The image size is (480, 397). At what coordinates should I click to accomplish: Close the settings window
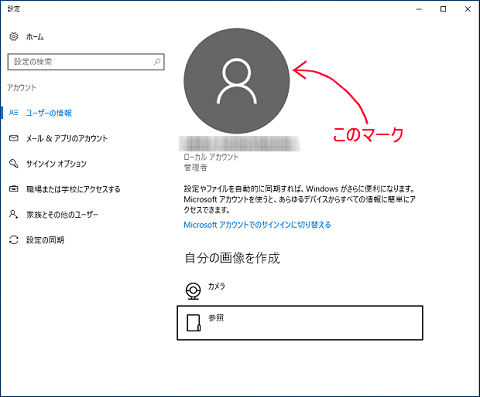(468, 9)
